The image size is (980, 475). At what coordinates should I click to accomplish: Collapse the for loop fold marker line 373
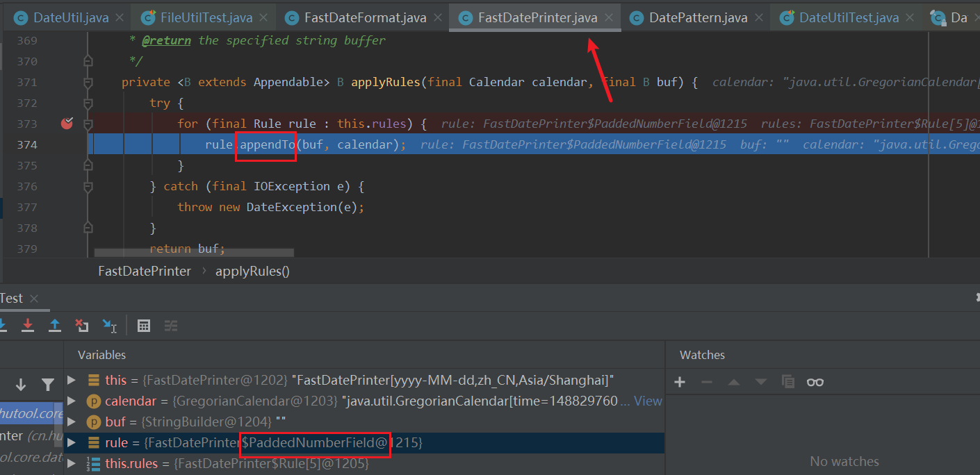[88, 124]
